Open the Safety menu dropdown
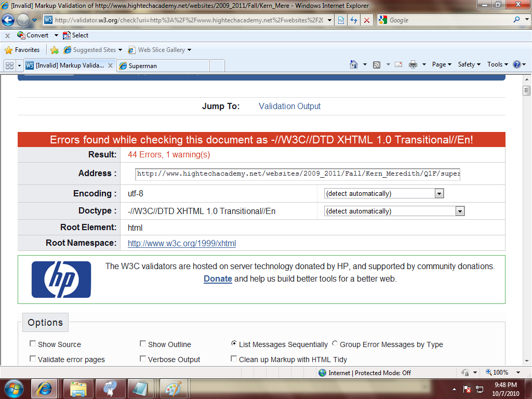This screenshot has width=532, height=399. click(x=469, y=64)
